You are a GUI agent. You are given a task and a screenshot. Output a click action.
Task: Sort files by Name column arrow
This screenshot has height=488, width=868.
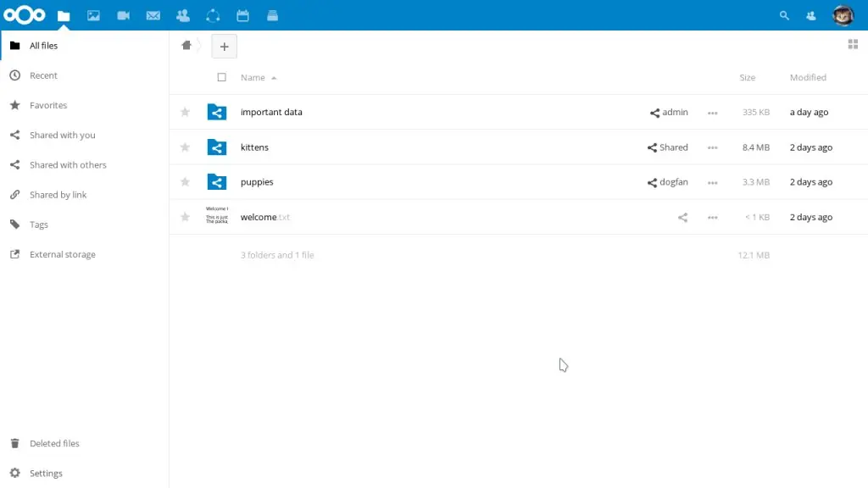[274, 78]
